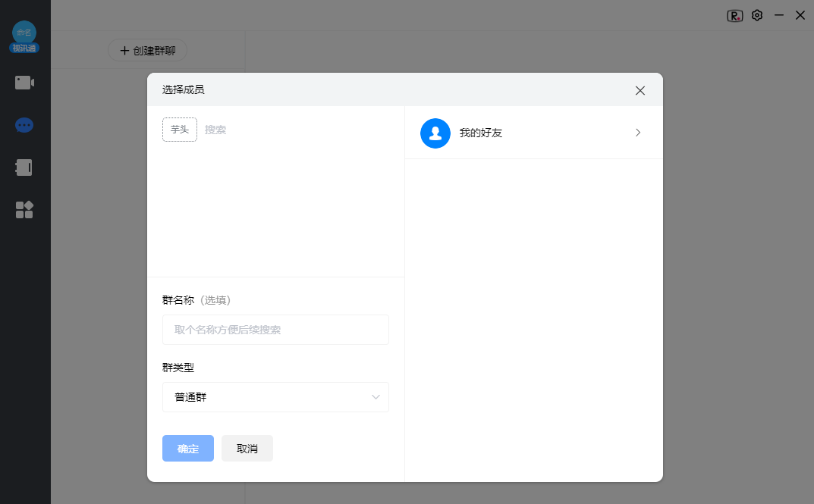814x504 pixels.
Task: Click the blue contact avatar beside 我的好友
Action: coord(435,133)
